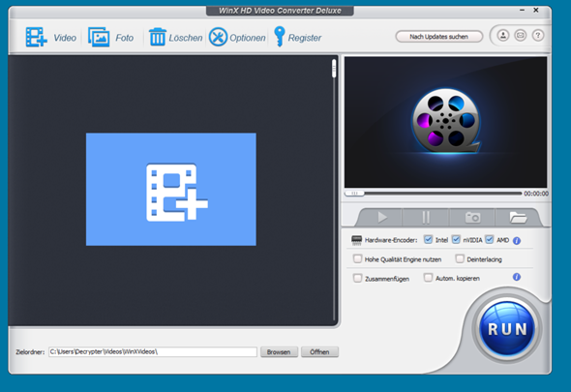Viewport: 571px width, 392px height.
Task: Enable the Deinterlacing checkbox
Action: (x=460, y=258)
